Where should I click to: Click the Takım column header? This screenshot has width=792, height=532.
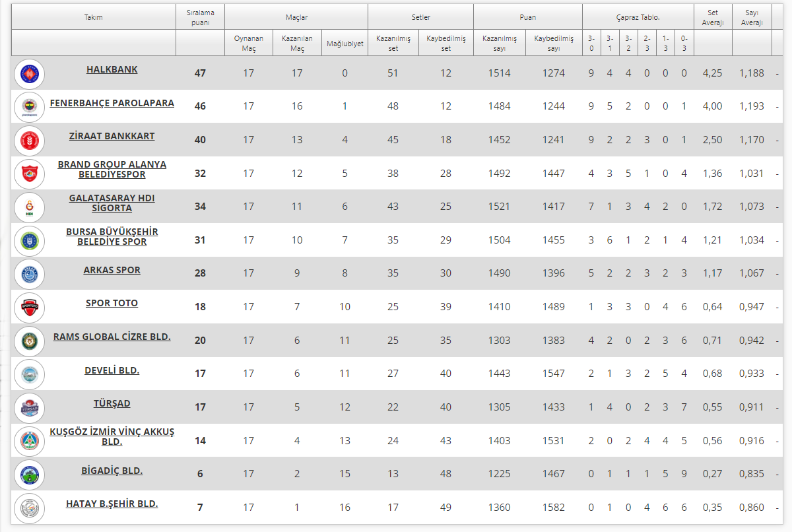[94, 17]
